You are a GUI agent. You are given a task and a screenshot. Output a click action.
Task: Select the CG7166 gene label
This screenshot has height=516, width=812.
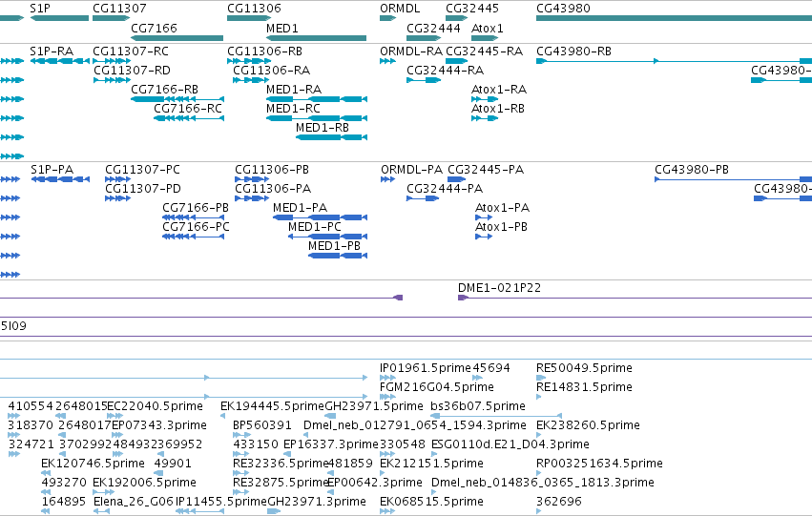[154, 28]
